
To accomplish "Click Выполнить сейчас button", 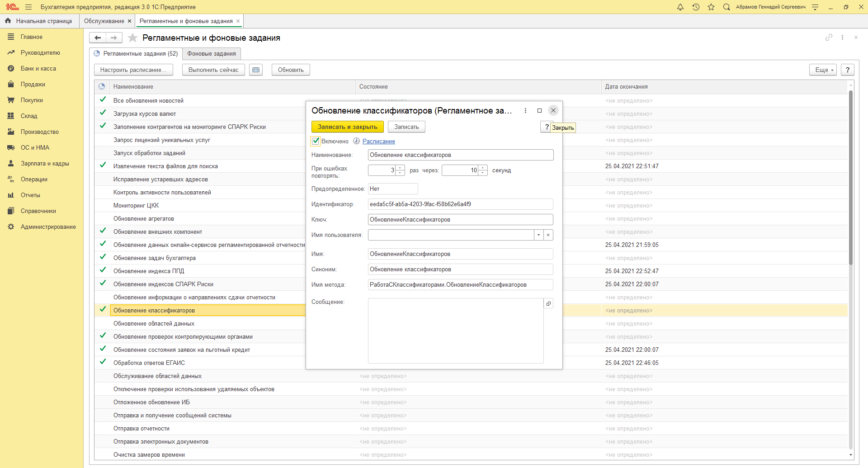I will coord(213,70).
